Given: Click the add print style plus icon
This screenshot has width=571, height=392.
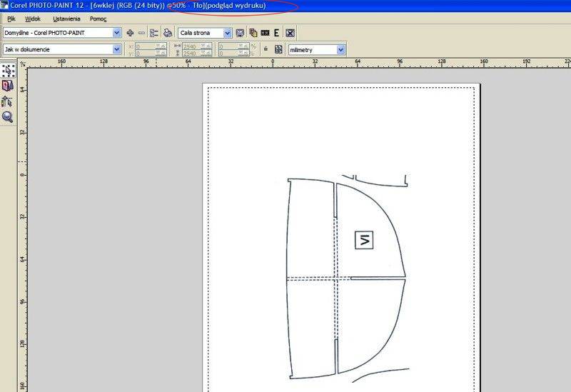Looking at the screenshot, I should [x=130, y=33].
